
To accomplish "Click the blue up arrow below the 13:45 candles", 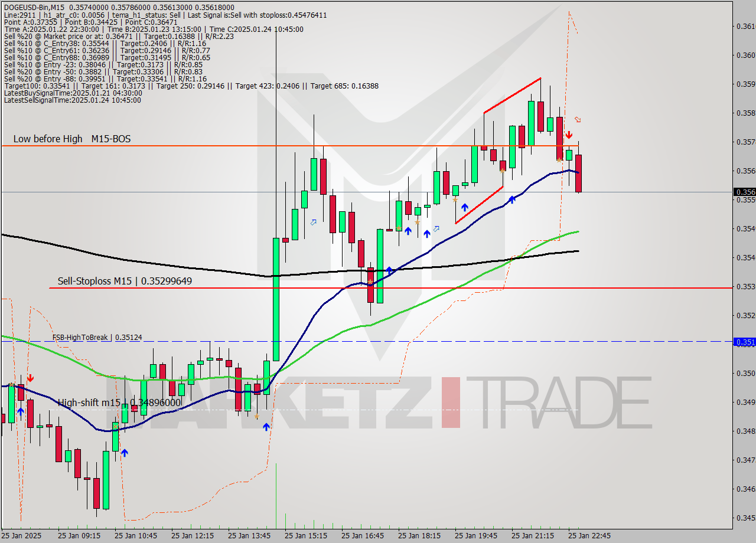I will (266, 427).
